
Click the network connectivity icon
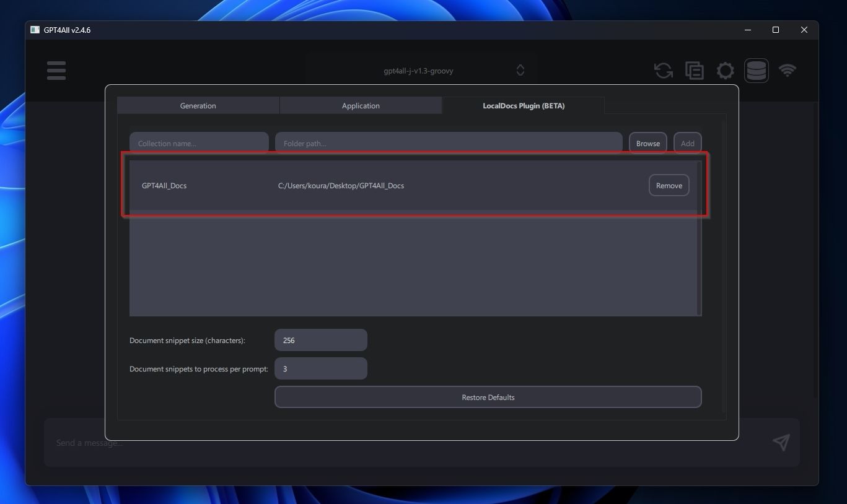click(x=788, y=71)
